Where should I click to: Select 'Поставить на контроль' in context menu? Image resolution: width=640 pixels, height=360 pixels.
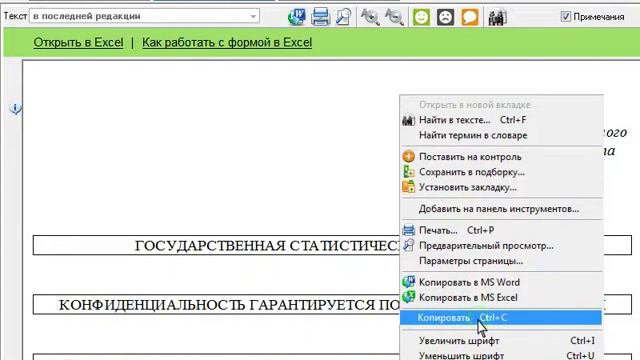tap(501, 157)
